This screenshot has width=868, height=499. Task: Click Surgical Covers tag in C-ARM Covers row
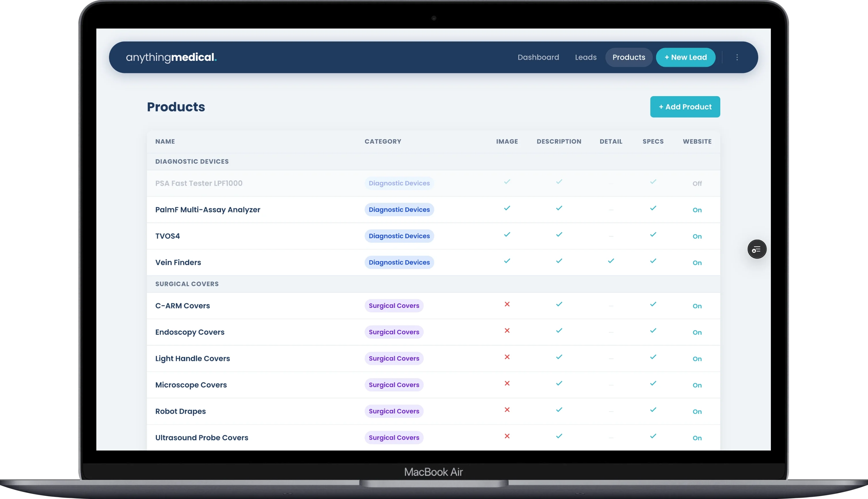pyautogui.click(x=394, y=305)
